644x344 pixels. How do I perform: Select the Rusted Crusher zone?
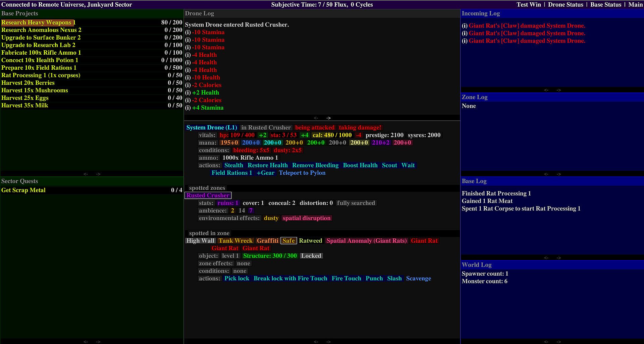(x=208, y=195)
